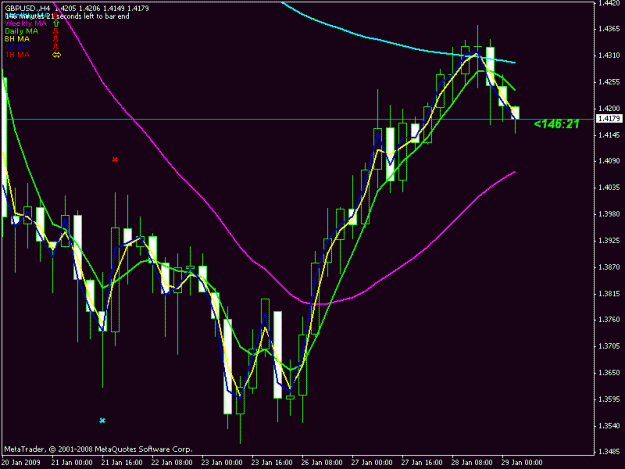The image size is (625, 469).
Task: Click the green up arrow beside Weekly MA
Action: tap(56, 24)
